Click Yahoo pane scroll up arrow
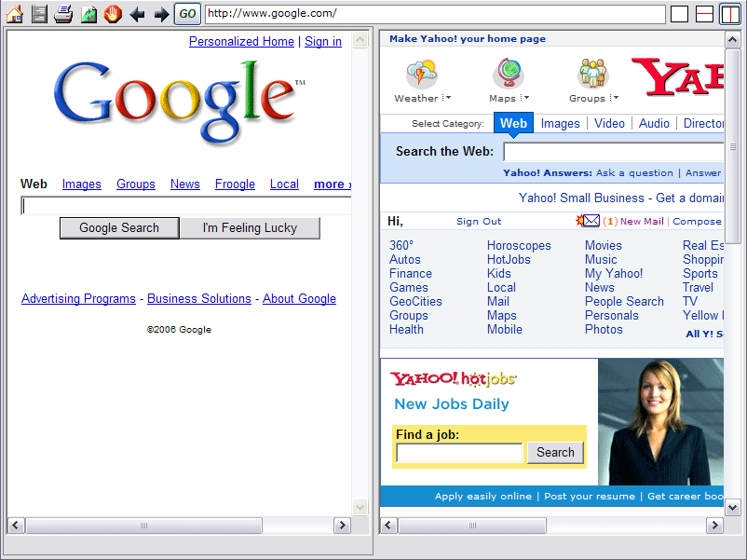The image size is (747, 560). (x=732, y=40)
